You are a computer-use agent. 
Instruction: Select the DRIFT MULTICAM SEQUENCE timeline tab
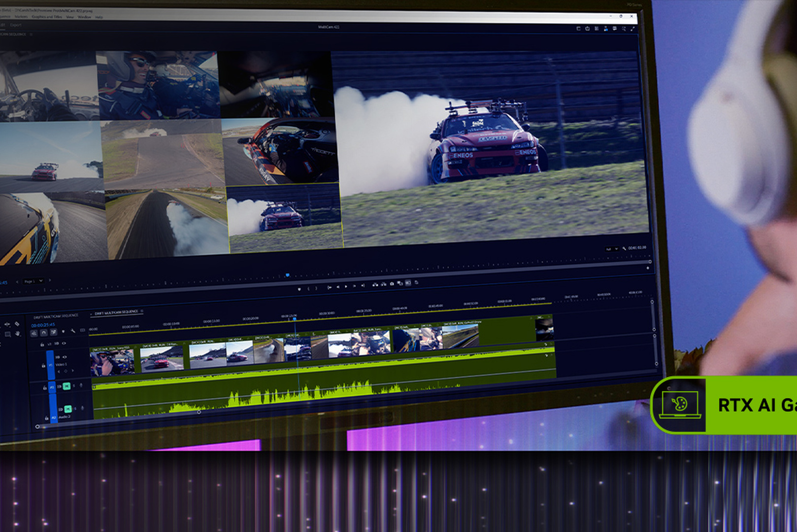pos(116,312)
